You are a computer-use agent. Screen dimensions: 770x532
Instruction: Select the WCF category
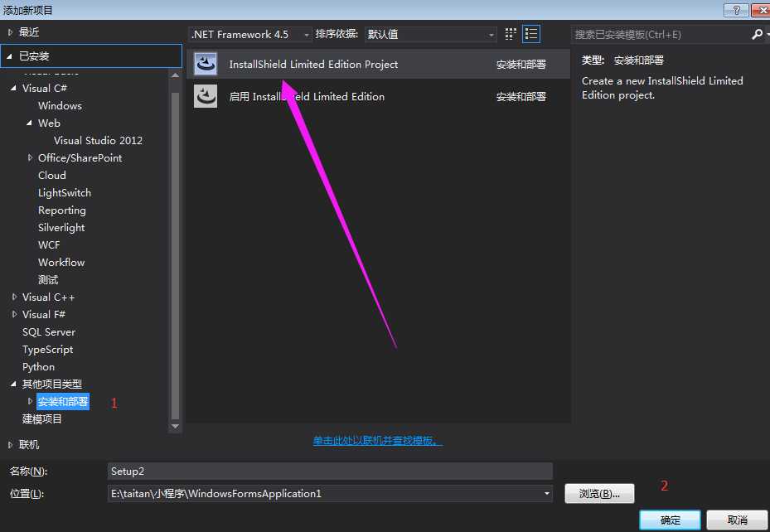[x=49, y=245]
